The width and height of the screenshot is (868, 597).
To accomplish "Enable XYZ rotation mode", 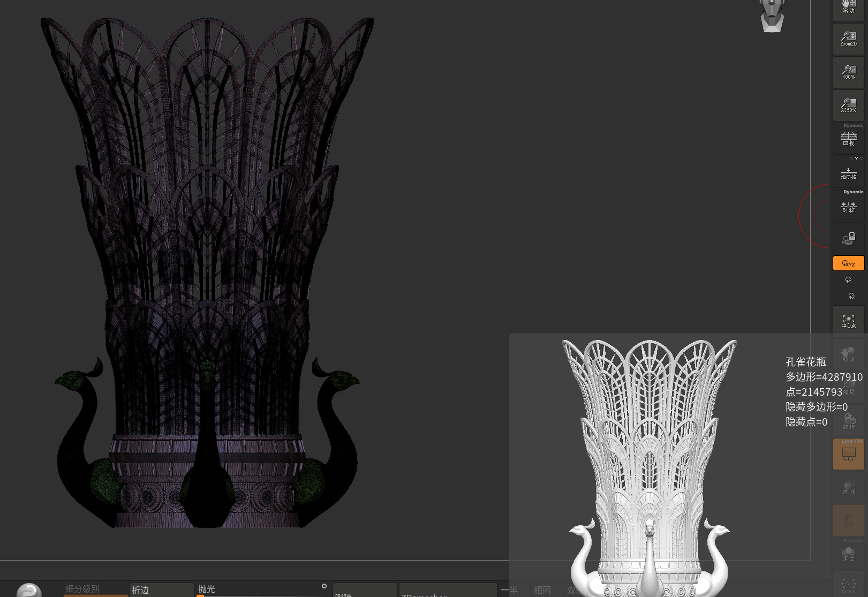I will [849, 263].
